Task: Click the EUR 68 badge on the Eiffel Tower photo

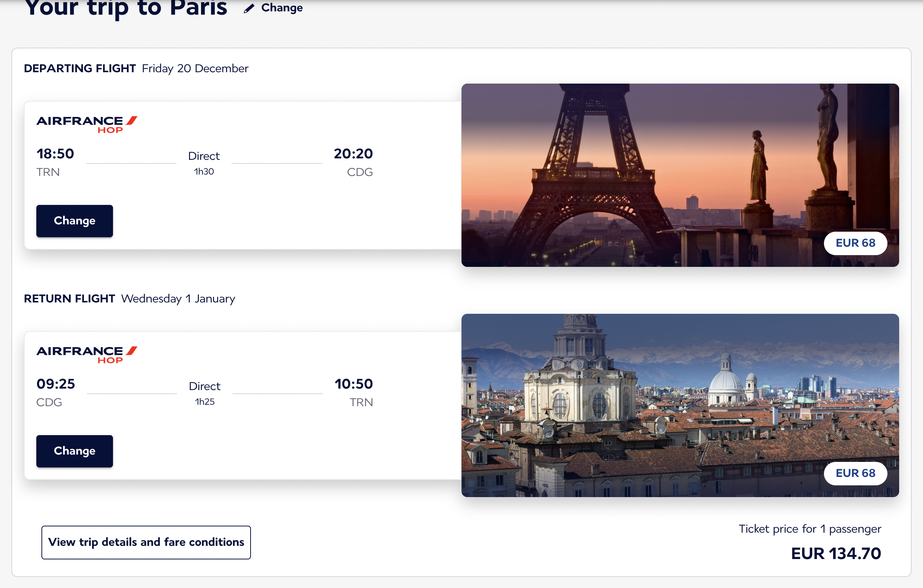Action: click(x=855, y=243)
